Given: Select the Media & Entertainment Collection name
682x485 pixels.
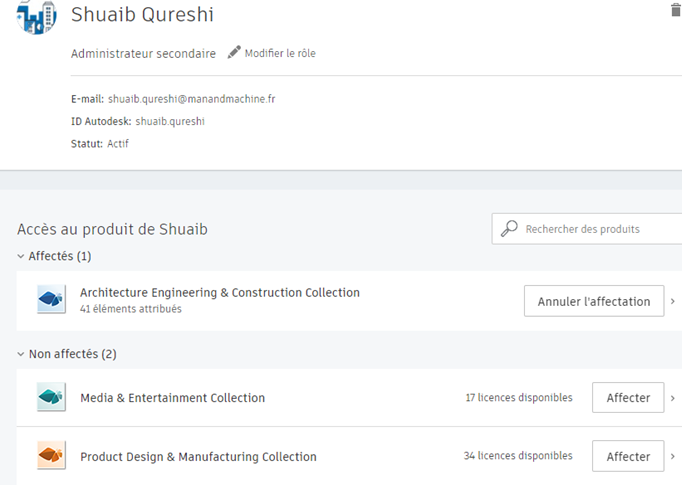Looking at the screenshot, I should point(173,398).
